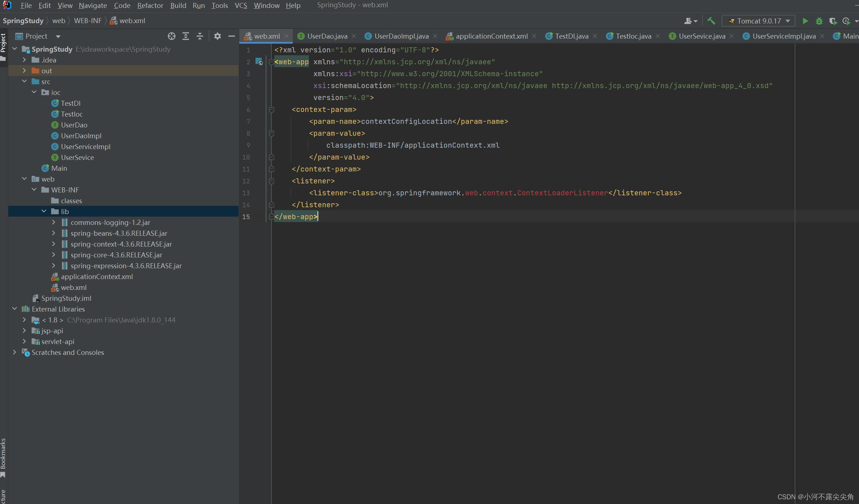Switch to applicationContext.xml tab
This screenshot has width=859, height=504.
pos(491,36)
